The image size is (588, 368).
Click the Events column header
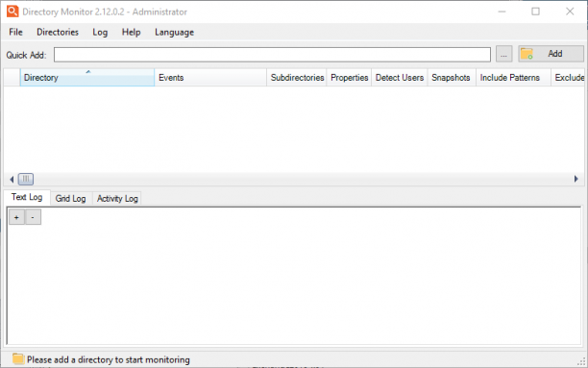pos(210,78)
